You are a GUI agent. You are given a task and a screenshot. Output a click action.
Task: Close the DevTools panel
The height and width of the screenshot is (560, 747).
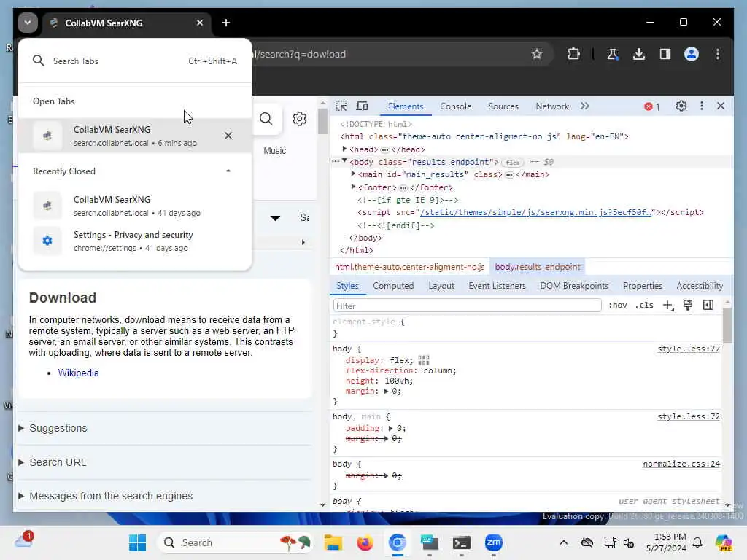point(721,106)
